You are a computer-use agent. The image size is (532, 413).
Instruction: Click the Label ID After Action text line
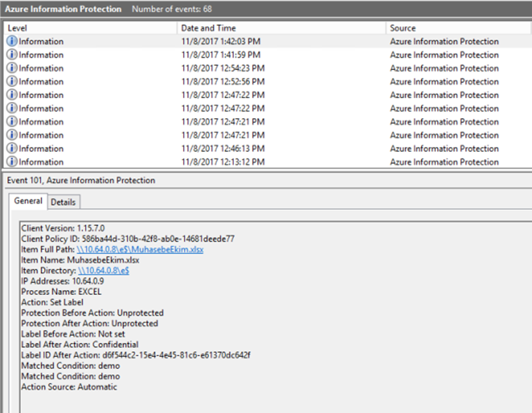tap(136, 355)
